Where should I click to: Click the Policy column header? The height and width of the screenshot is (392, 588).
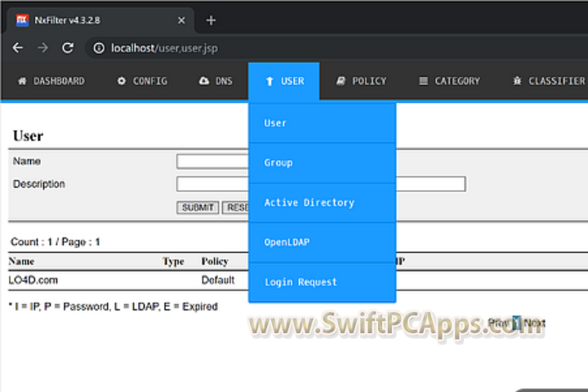(215, 261)
